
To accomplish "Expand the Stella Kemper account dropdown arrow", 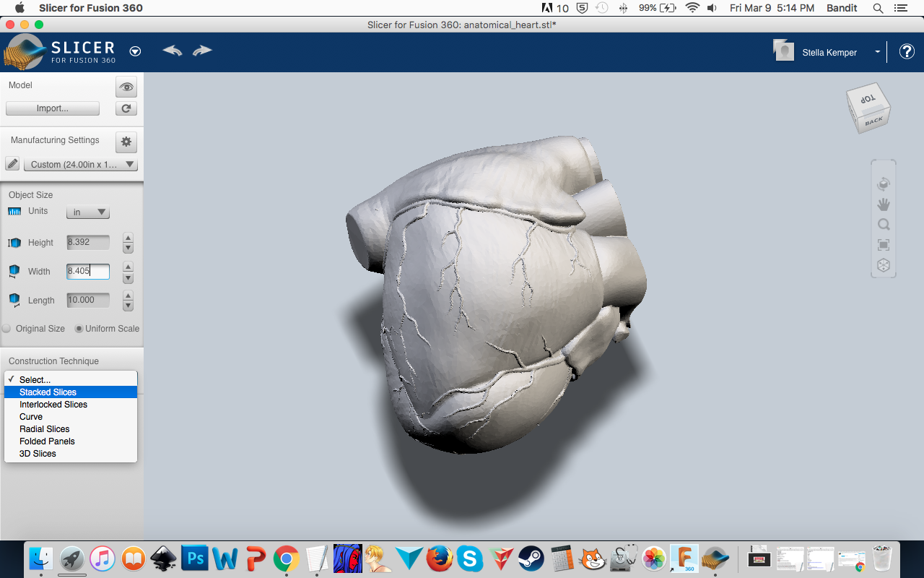I will pyautogui.click(x=878, y=52).
